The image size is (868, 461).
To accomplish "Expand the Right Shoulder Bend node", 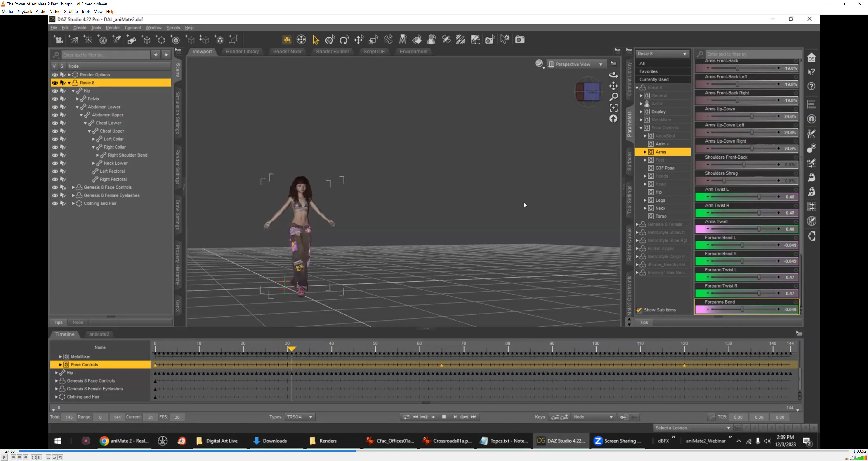I will [97, 155].
